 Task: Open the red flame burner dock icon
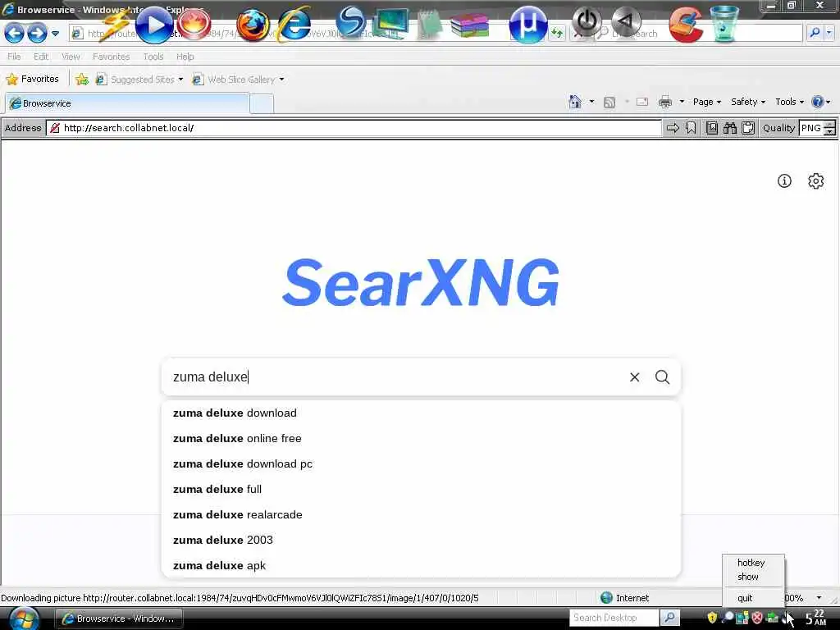(194, 24)
